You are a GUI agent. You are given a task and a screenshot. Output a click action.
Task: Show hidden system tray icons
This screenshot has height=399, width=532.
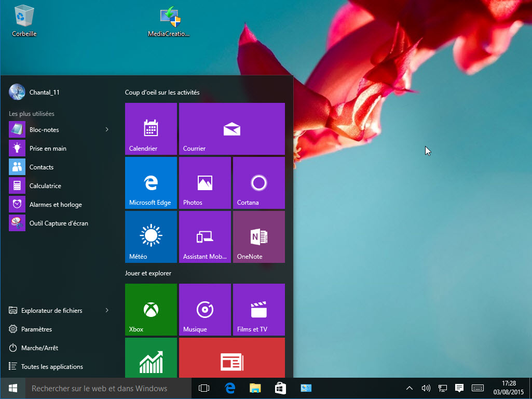pyautogui.click(x=410, y=388)
